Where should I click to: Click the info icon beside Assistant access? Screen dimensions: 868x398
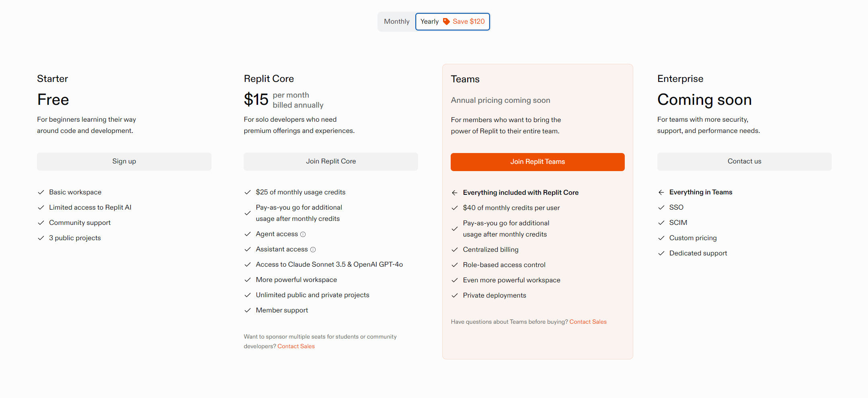coord(313,249)
